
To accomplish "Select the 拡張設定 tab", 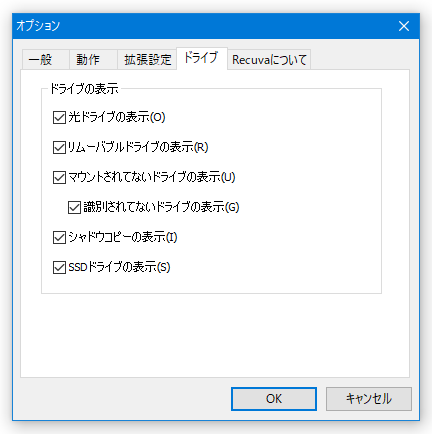I will 147,60.
